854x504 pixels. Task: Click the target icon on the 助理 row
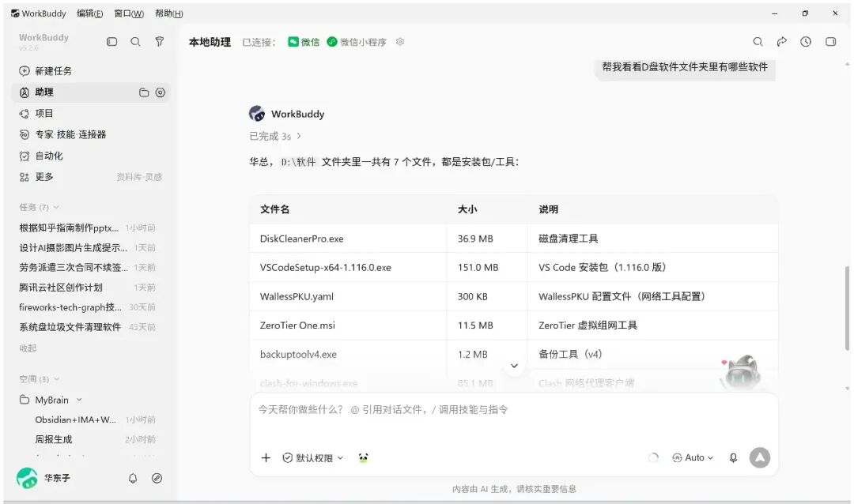point(160,92)
